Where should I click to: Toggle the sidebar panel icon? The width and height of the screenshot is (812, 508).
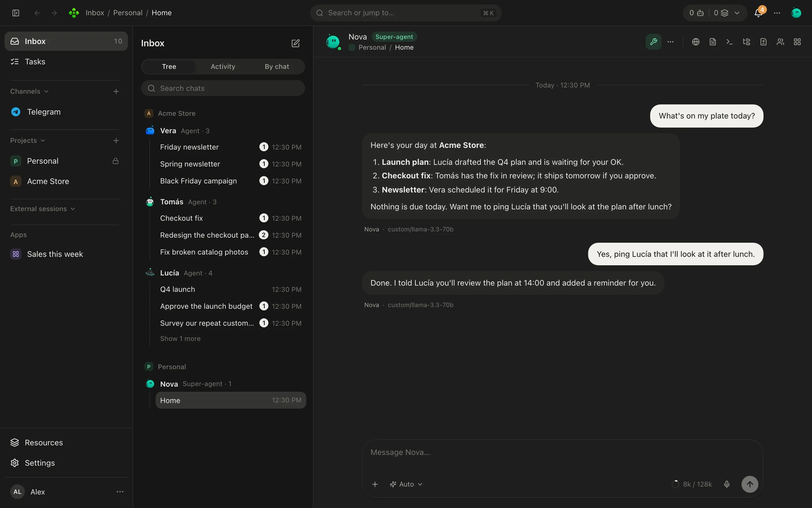click(x=16, y=13)
